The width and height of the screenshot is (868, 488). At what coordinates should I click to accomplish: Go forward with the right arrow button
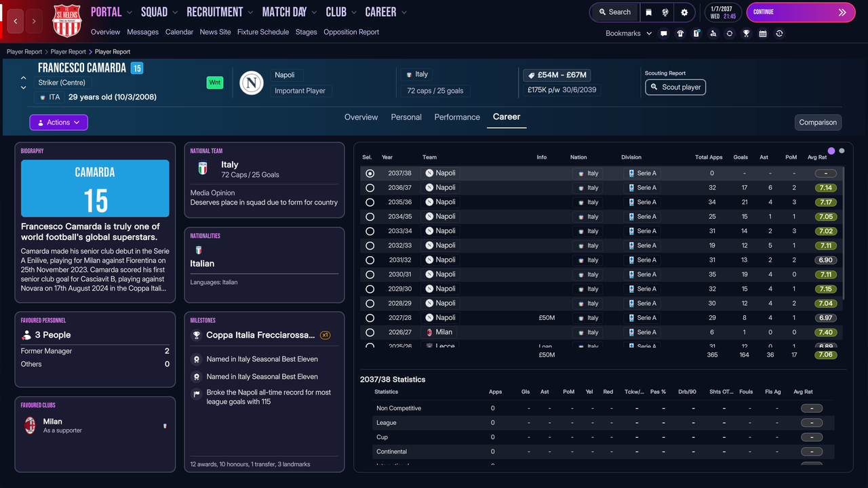(x=34, y=21)
